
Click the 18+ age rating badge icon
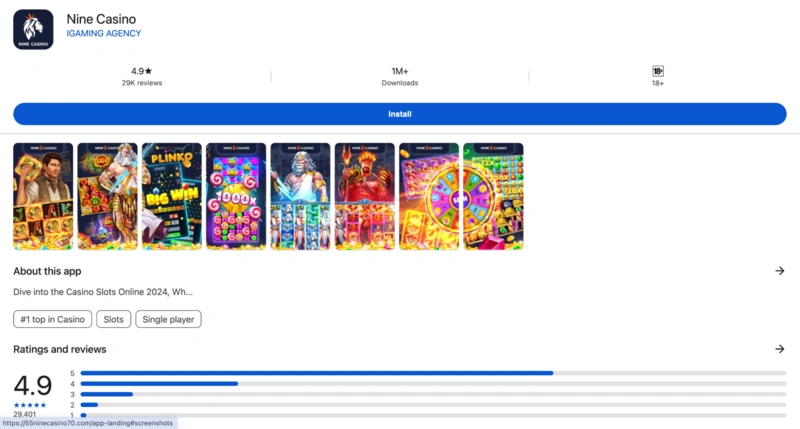click(x=658, y=71)
